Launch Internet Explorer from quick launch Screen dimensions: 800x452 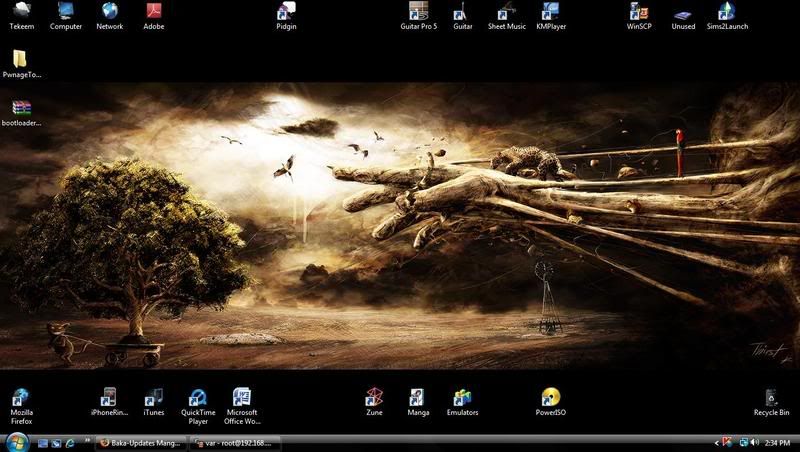[x=70, y=443]
